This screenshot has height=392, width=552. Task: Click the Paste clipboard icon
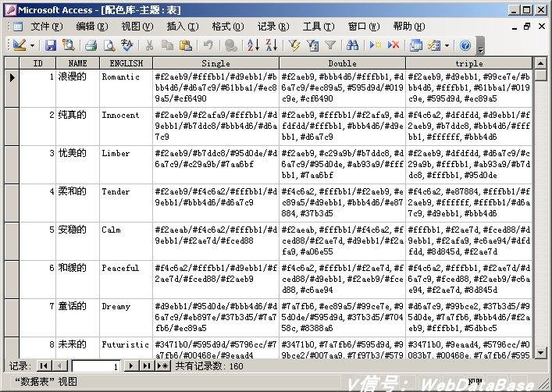pos(185,45)
